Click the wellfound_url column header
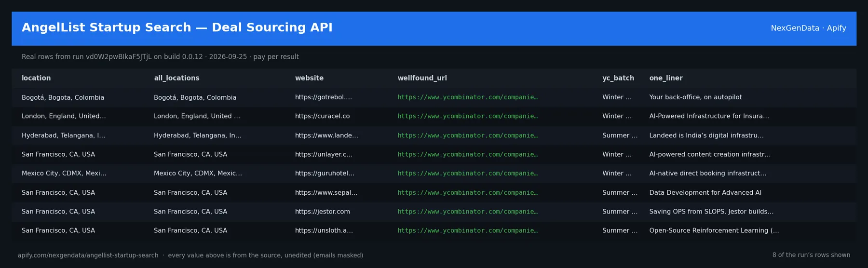Screen dimensions: 868x268 pos(422,78)
